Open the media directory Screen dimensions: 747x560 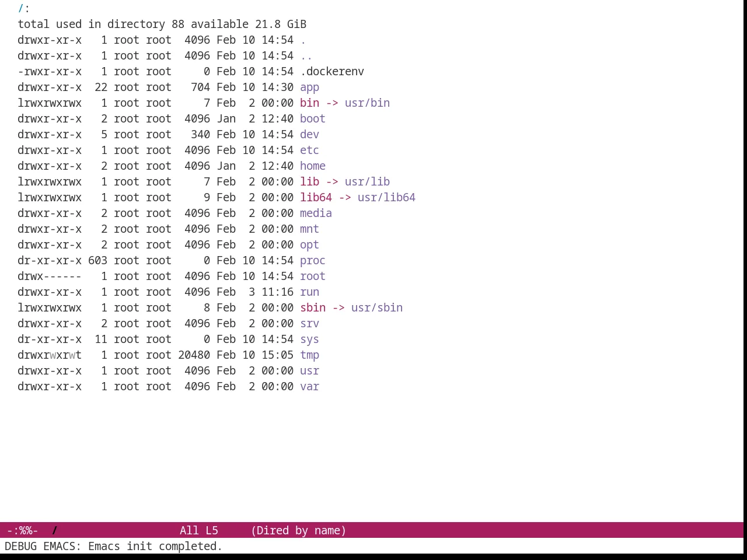pyautogui.click(x=316, y=213)
